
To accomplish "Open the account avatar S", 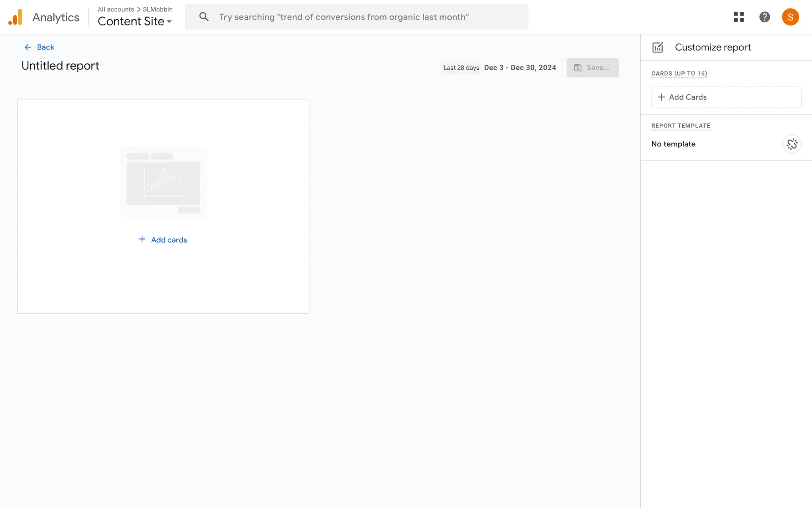I will click(790, 17).
